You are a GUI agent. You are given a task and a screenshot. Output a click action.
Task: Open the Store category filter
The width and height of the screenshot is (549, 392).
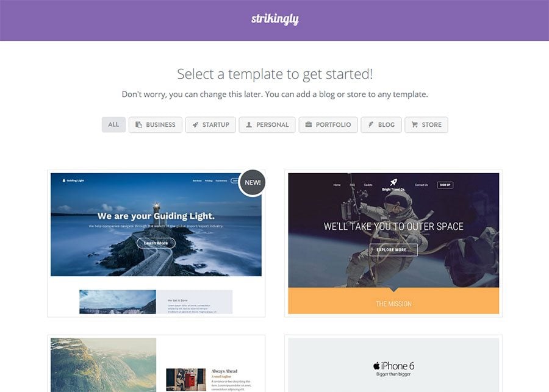tap(426, 124)
